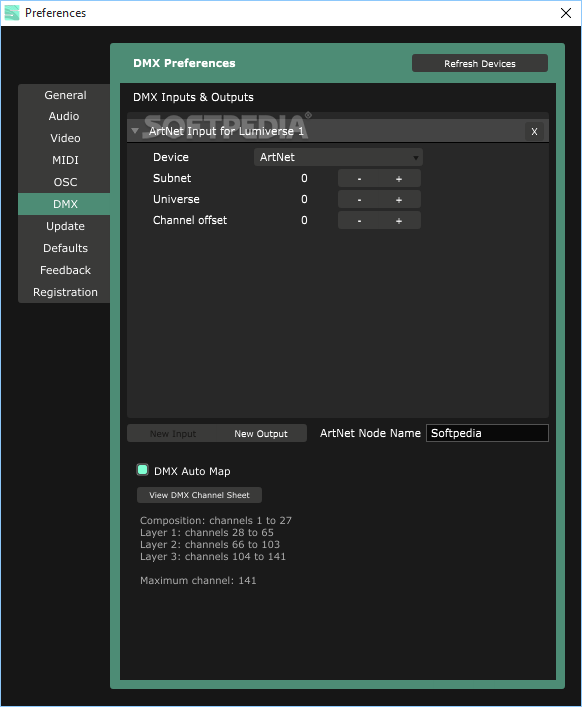Decrease the Universe value

359,199
